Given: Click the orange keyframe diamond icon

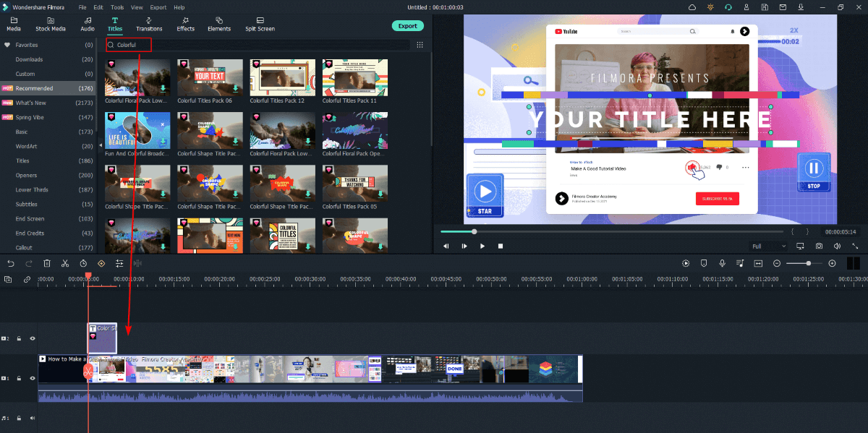Looking at the screenshot, I should point(101,264).
